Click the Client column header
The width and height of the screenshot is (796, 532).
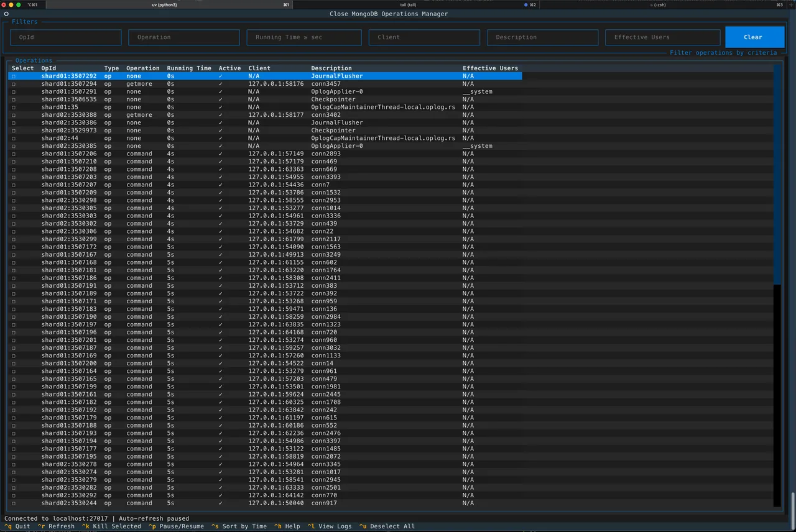point(260,68)
